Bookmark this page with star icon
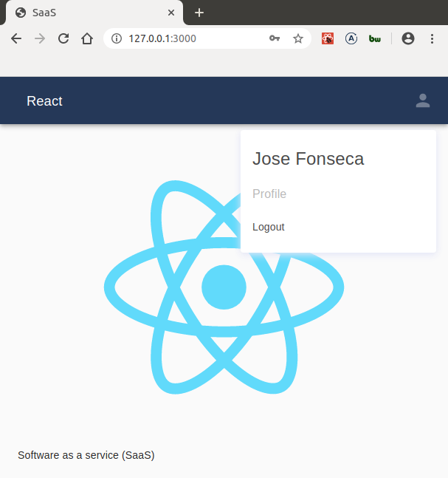Image resolution: width=448 pixels, height=478 pixels. coord(298,38)
